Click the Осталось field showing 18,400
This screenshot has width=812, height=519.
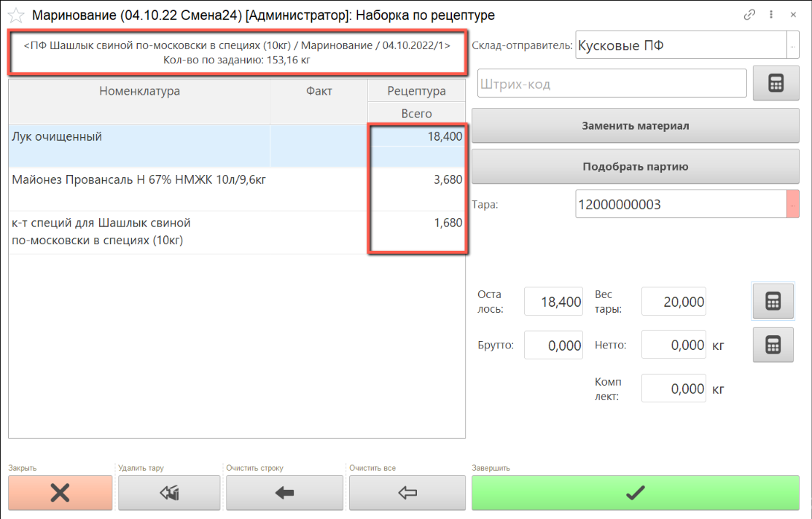(553, 302)
